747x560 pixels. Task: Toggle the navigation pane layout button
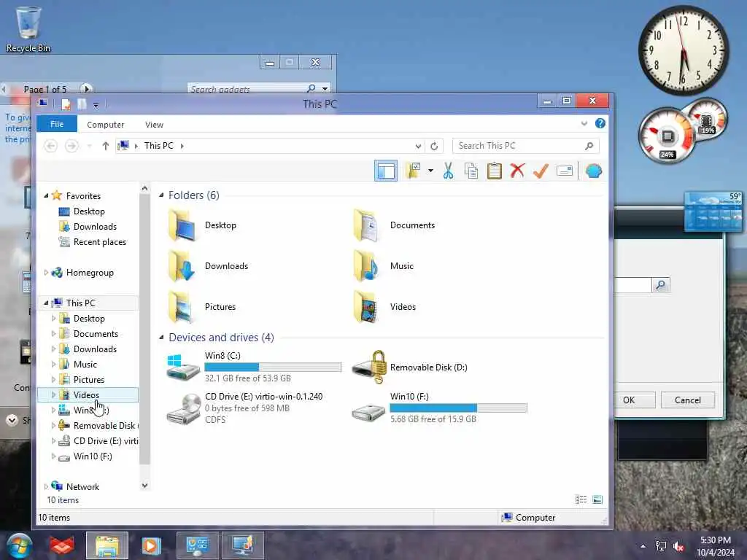385,171
